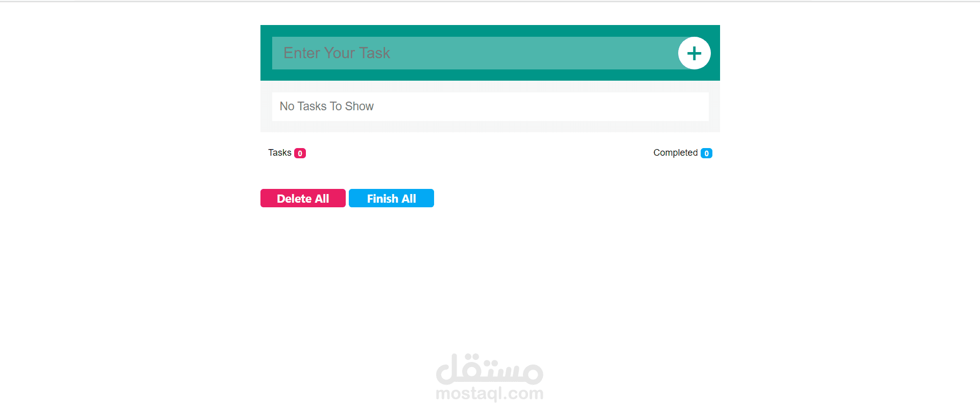Click the plus add-task icon

(x=694, y=53)
